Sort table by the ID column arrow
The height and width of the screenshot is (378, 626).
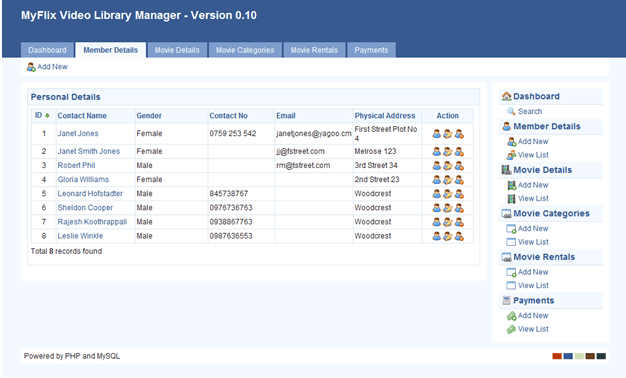click(47, 116)
